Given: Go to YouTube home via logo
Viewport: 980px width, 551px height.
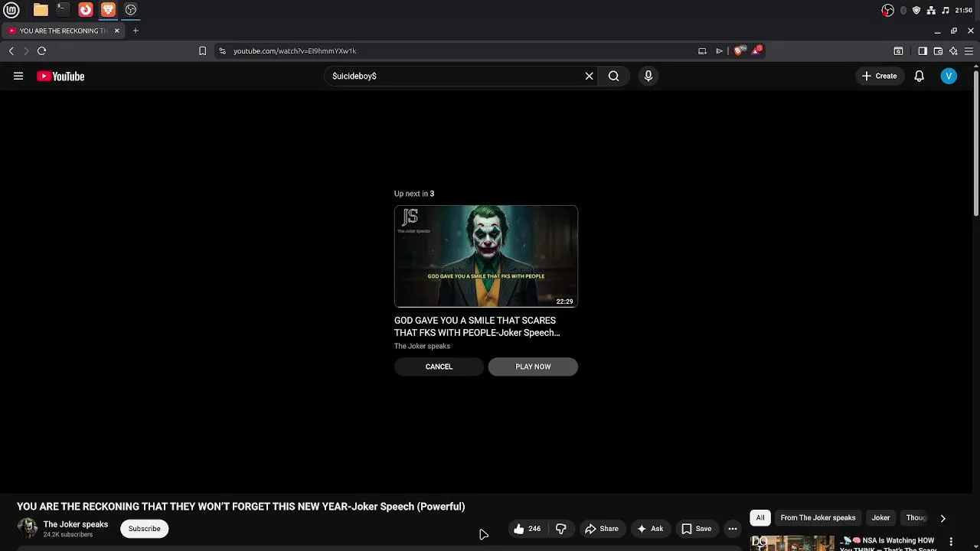Looking at the screenshot, I should pyautogui.click(x=60, y=76).
